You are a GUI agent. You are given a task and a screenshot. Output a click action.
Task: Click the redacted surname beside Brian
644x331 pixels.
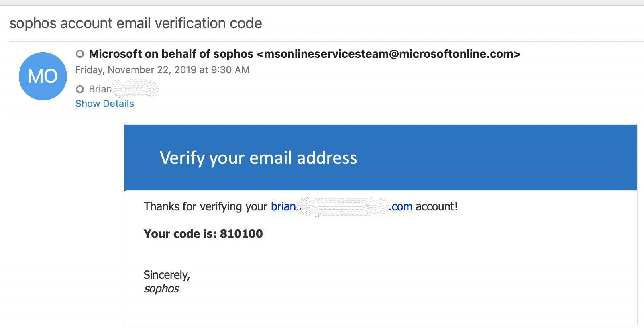(135, 89)
